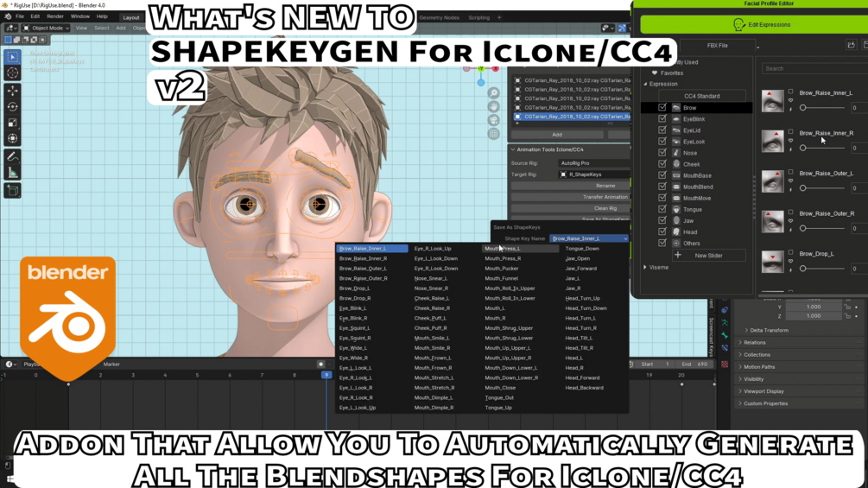Screen dimensions: 868x488
Task: Open the Shape Key Name dropdown
Action: (x=590, y=238)
